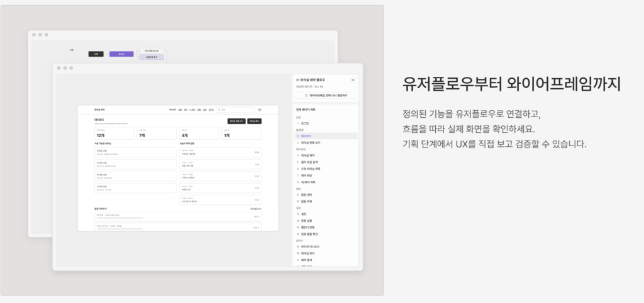Click the 대시보드 tab in the wireframe navigation

pyautogui.click(x=172, y=110)
